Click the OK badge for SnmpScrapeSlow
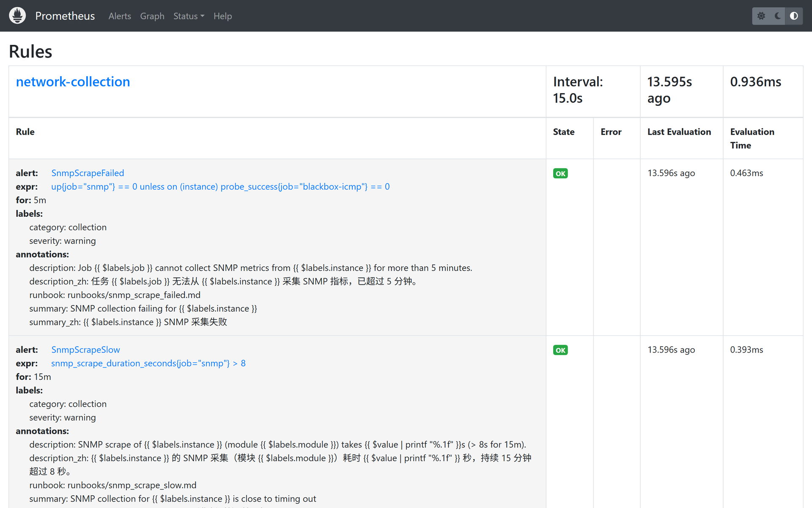 pyautogui.click(x=560, y=350)
